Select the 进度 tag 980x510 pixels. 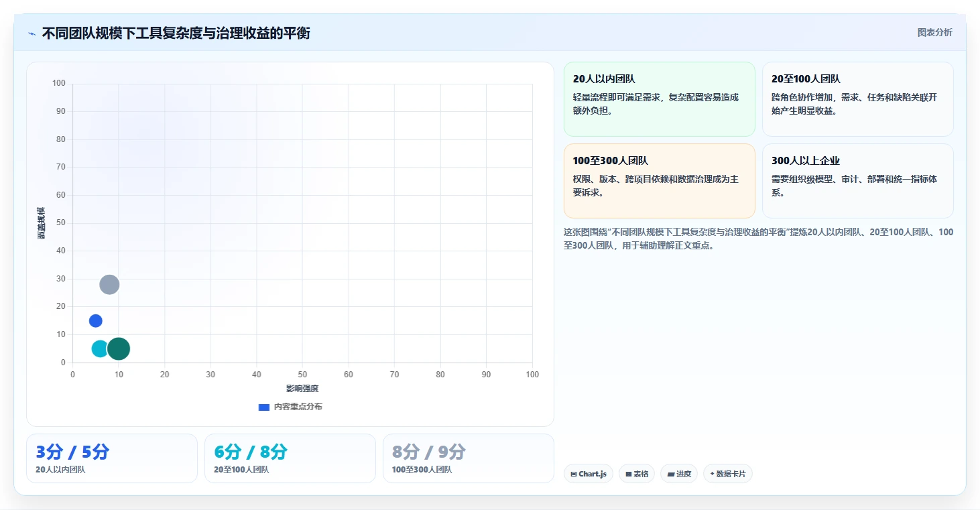[x=679, y=474]
